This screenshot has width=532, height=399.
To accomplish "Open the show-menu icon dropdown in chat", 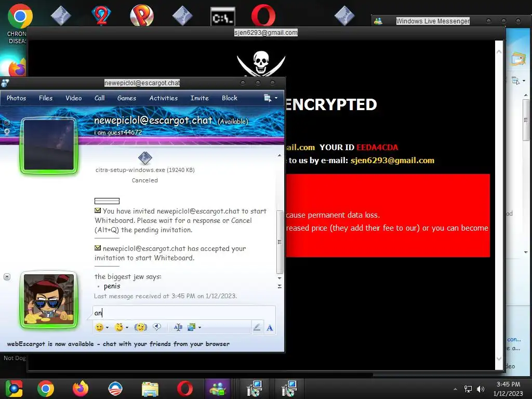I will [270, 98].
